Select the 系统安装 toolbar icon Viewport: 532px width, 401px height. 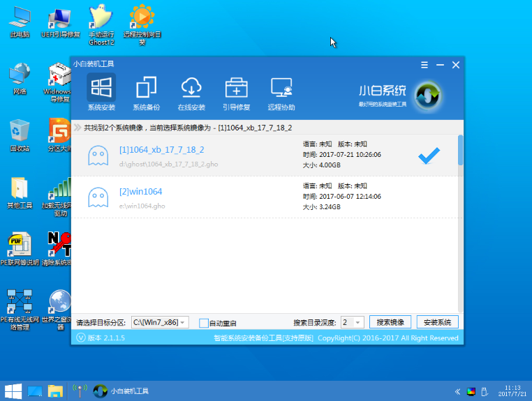[x=101, y=92]
